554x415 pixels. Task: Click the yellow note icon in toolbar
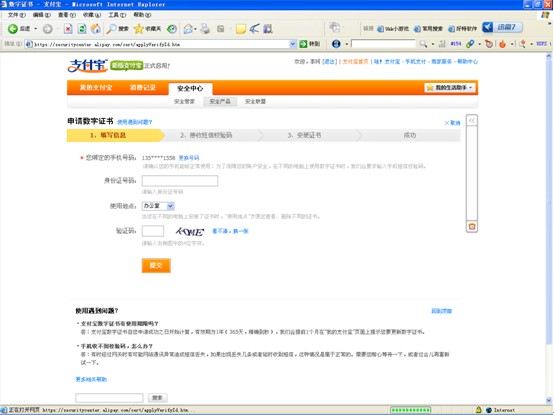click(241, 29)
